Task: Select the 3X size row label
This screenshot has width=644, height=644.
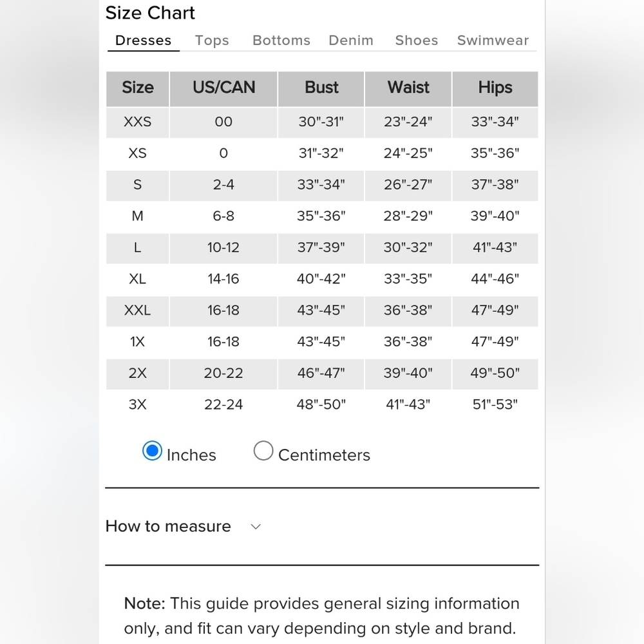Action: click(x=138, y=404)
